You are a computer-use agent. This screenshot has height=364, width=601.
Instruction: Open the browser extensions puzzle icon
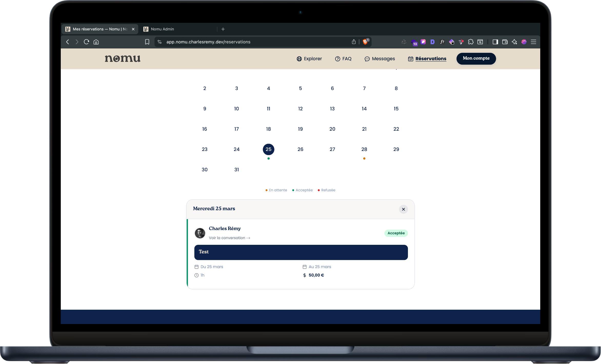click(x=471, y=42)
